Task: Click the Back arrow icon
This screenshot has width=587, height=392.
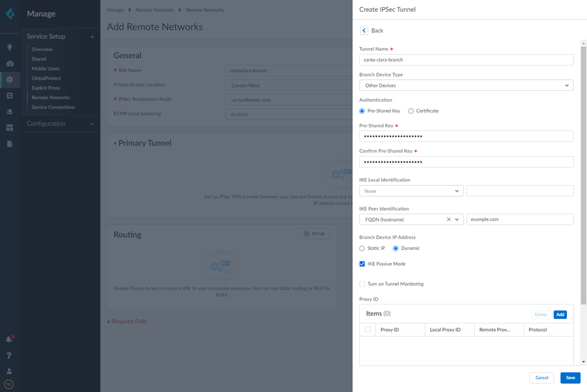Action: [x=364, y=31]
